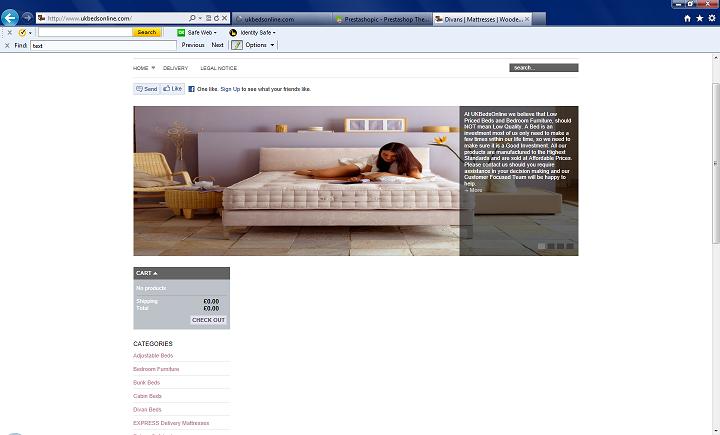Click the site search box
720x435 pixels.
pyautogui.click(x=544, y=68)
